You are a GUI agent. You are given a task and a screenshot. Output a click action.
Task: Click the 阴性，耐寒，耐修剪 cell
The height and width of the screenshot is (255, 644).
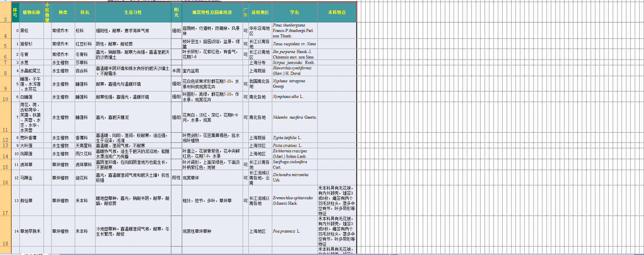tap(133, 44)
